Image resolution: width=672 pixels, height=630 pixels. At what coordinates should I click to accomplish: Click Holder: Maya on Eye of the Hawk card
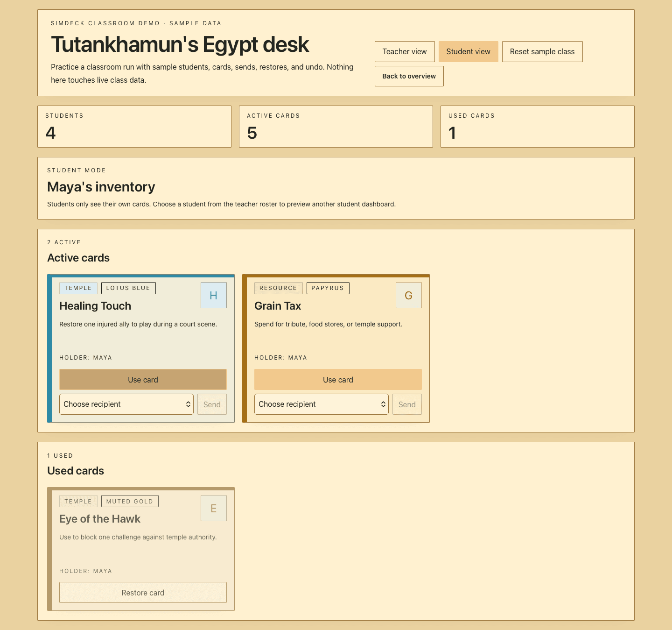point(86,571)
